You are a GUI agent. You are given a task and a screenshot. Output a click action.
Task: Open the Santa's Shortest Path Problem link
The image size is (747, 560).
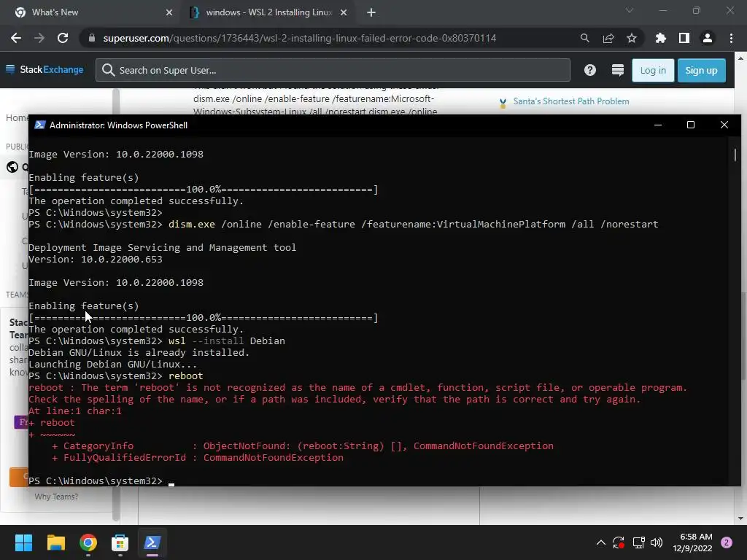pyautogui.click(x=570, y=101)
